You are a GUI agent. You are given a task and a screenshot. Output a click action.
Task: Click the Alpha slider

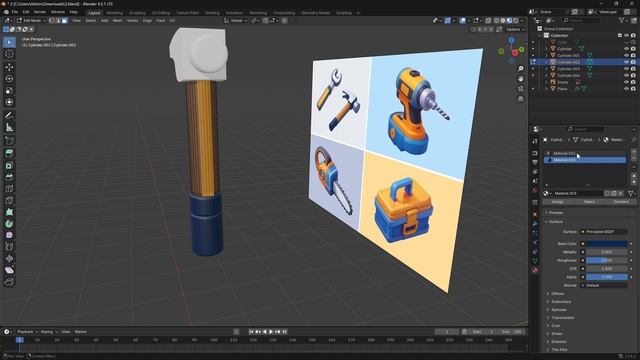(x=607, y=277)
